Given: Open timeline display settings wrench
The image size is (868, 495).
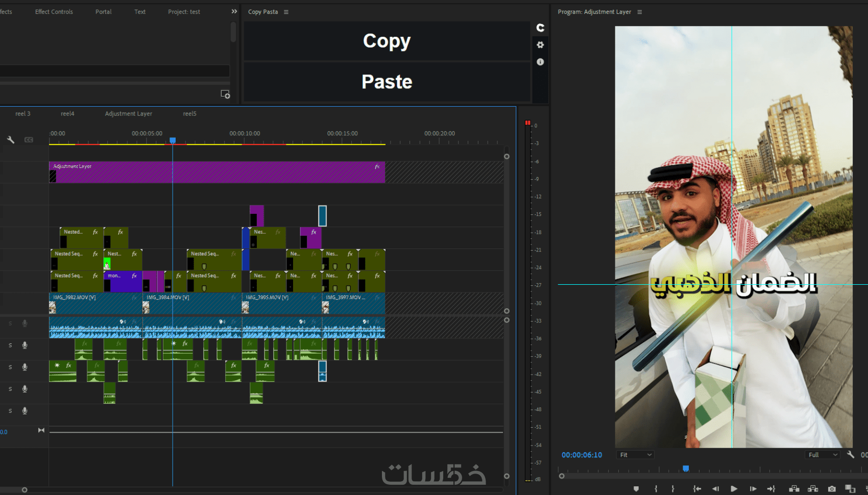Looking at the screenshot, I should (x=10, y=139).
